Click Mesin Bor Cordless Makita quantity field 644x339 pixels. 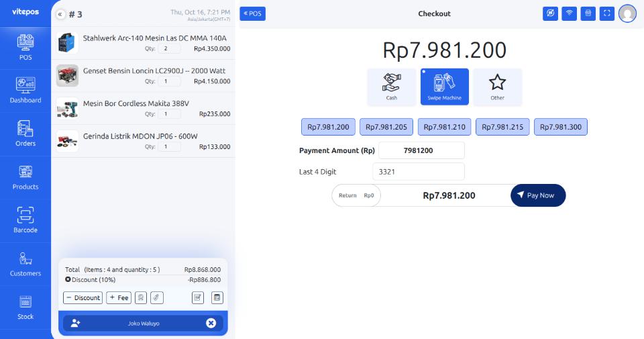(x=169, y=114)
